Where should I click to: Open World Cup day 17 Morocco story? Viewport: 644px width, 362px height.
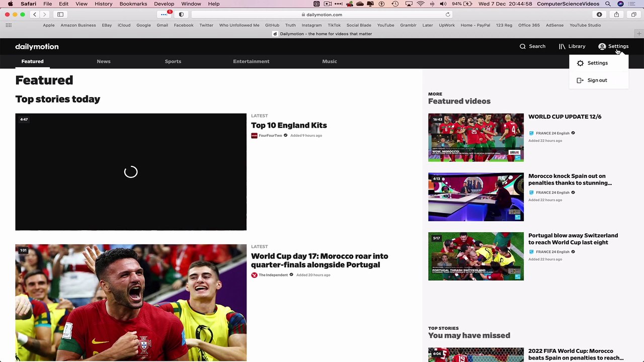click(319, 260)
